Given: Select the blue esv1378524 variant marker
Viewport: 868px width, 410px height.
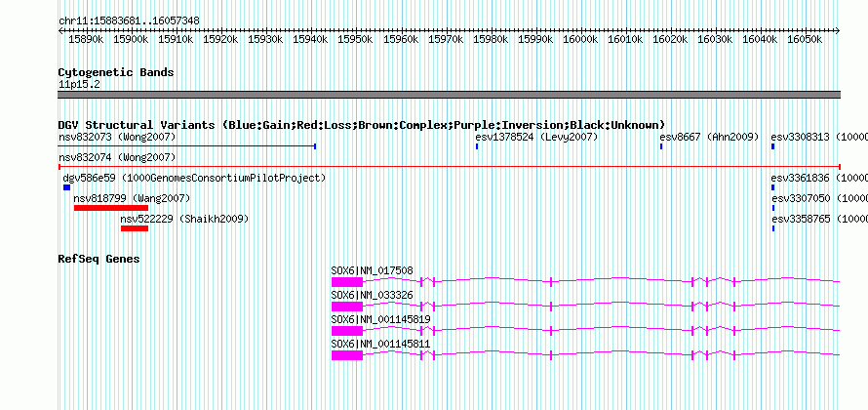Looking at the screenshot, I should (x=477, y=146).
